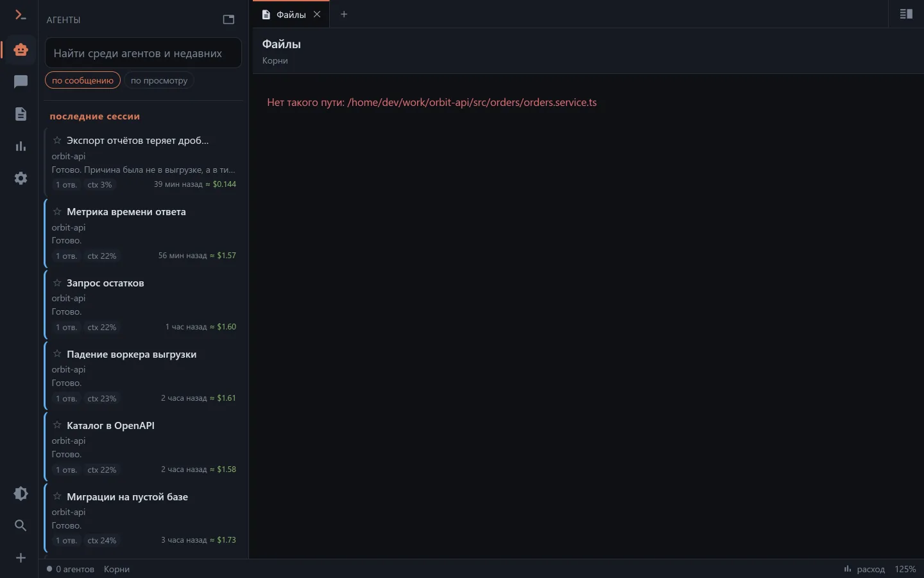This screenshot has width=924, height=578.
Task: Open the terminal prompt icon in sidebar
Action: (21, 15)
